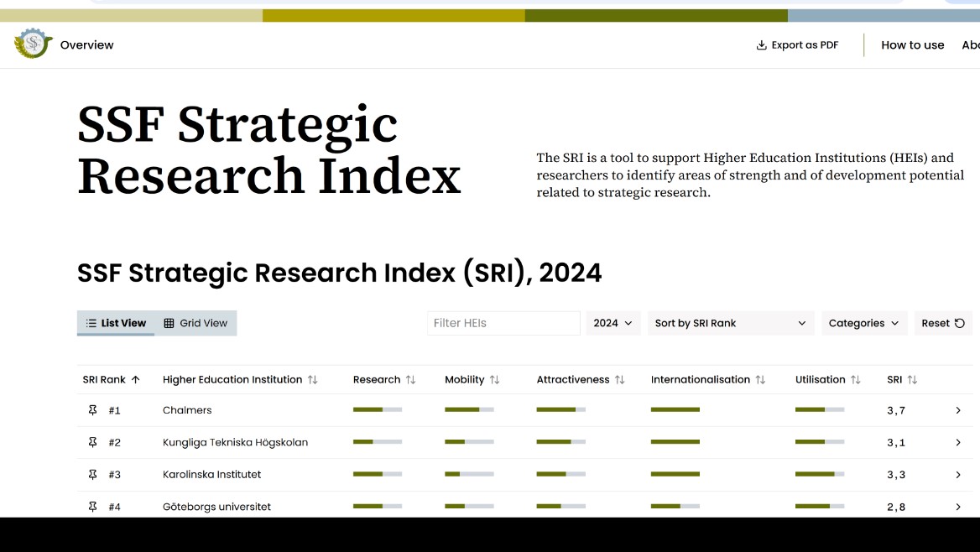Screen dimensions: 980x552
Task: Click the Göteborgs universitet name
Action: coord(216,507)
